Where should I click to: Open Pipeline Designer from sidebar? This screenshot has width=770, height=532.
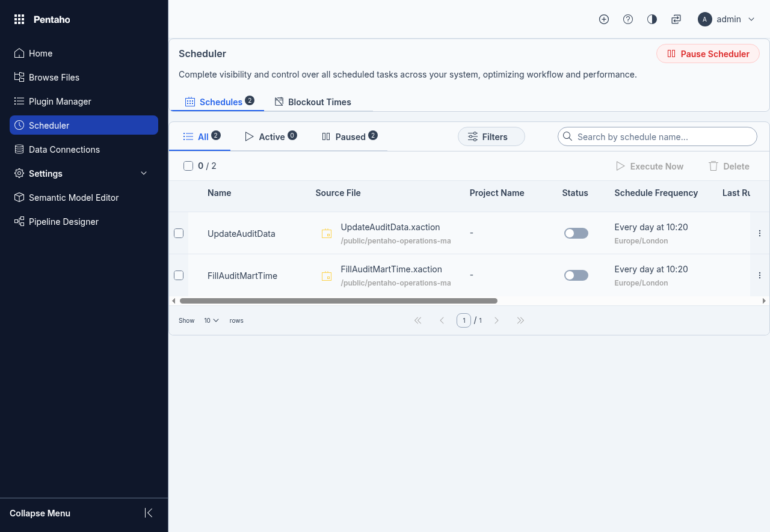pos(63,222)
